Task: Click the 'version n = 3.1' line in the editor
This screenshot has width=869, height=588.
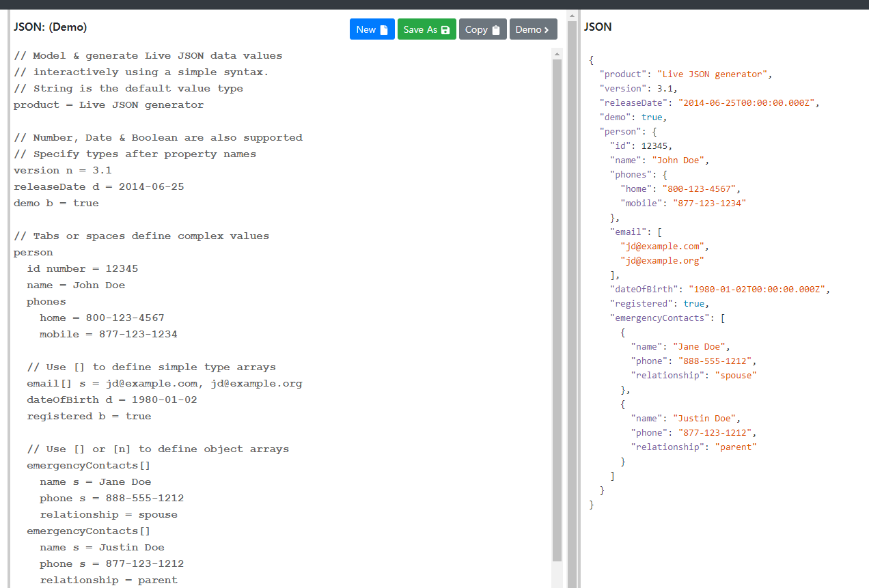Action: coord(62,170)
